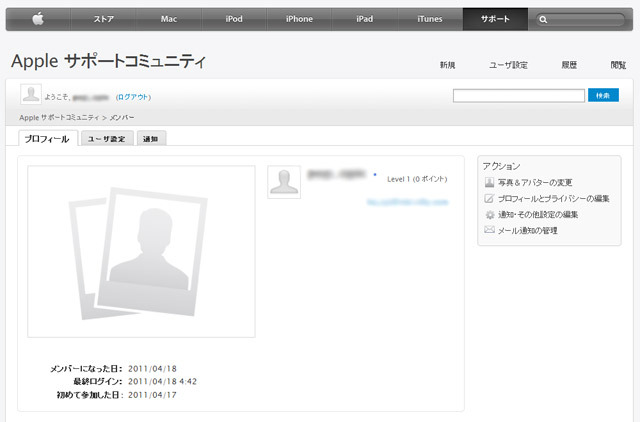Open the iPhone navigation item
Screen dimensions: 640x422
click(299, 19)
